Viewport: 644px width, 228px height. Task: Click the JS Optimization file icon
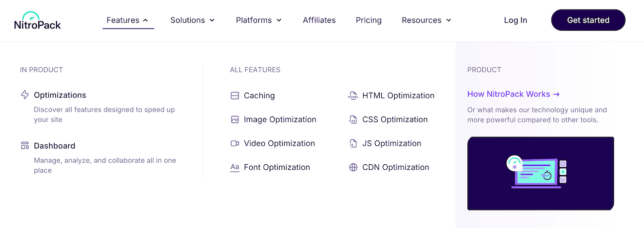(353, 143)
